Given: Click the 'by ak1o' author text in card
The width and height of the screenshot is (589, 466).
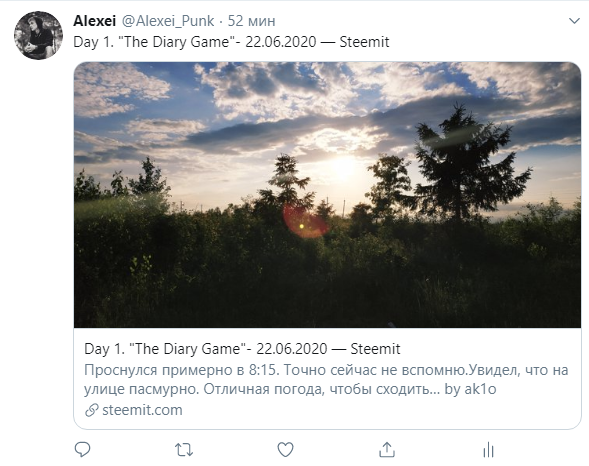Looking at the screenshot, I should (470, 389).
